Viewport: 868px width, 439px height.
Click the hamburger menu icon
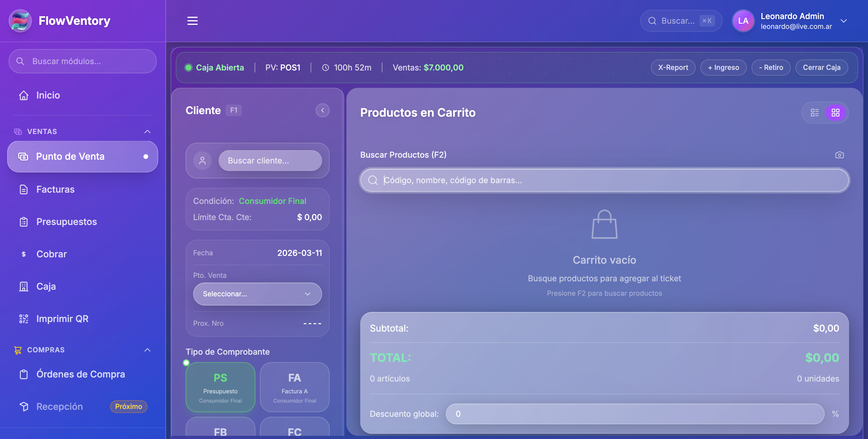coord(192,21)
